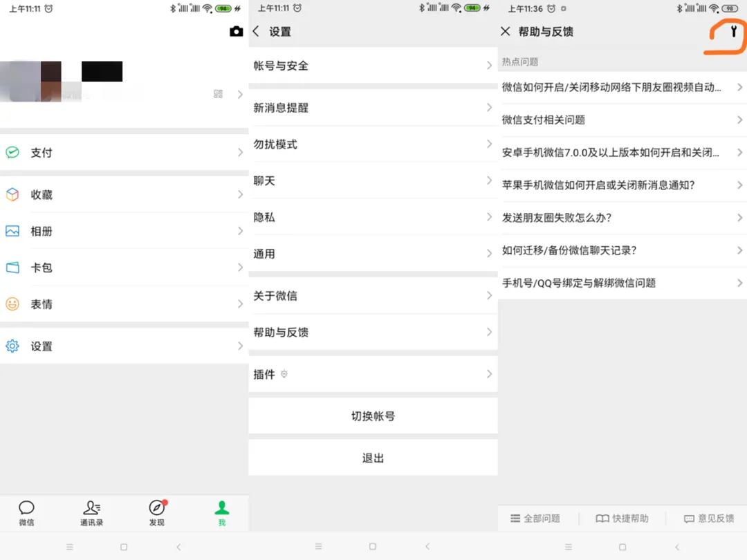Click the cube Favorites icon next to 收藏
Image resolution: width=747 pixels, height=560 pixels.
[x=12, y=194]
